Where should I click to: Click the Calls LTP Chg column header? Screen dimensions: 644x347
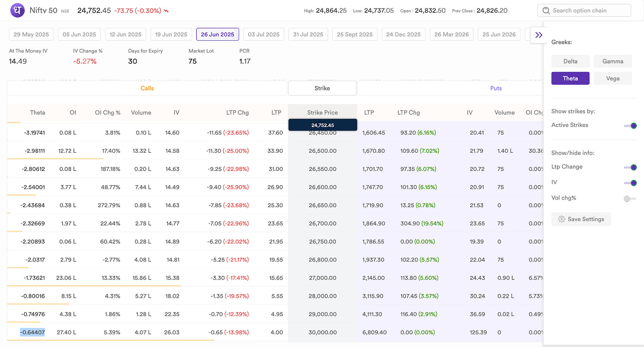[x=237, y=112]
